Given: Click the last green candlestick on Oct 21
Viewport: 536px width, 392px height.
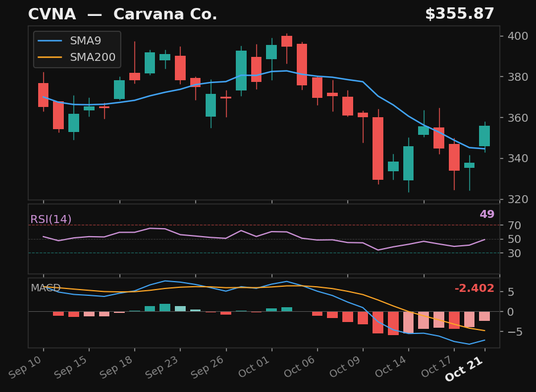Looking at the screenshot, I should (484, 136).
